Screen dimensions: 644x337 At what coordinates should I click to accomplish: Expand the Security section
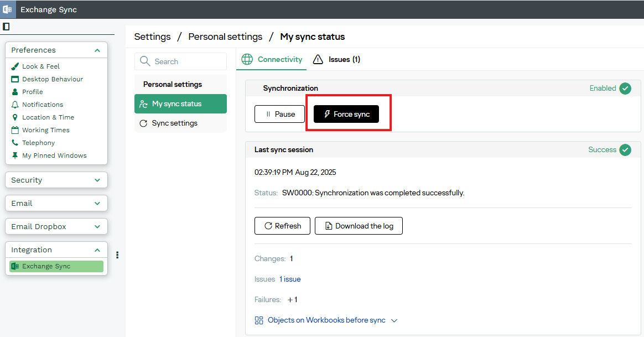pos(97,180)
